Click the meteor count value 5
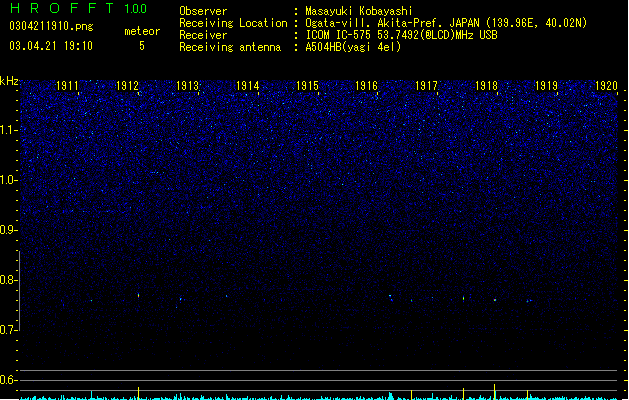This screenshot has height=400, width=629. point(142,46)
